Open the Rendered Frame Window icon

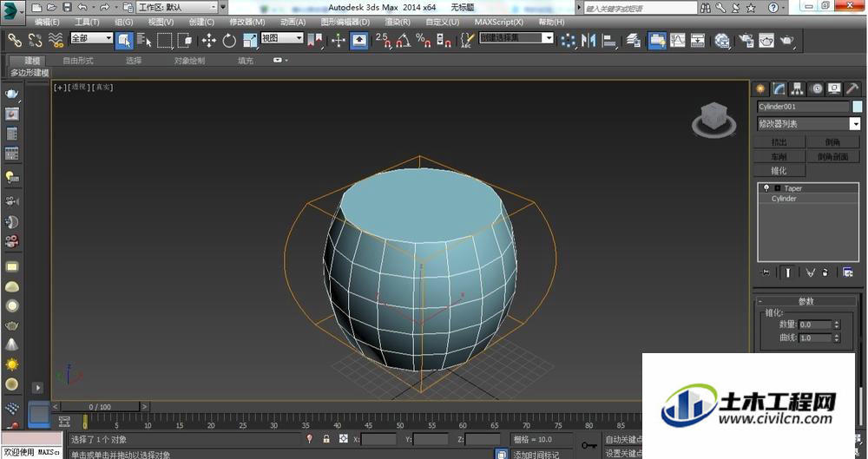tap(766, 41)
